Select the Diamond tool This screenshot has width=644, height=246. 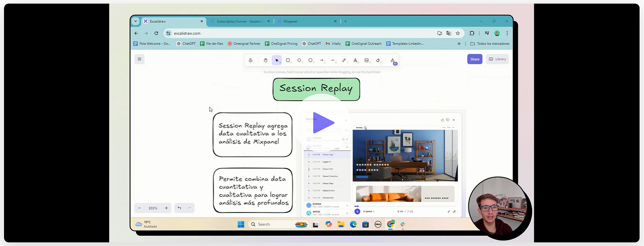299,61
